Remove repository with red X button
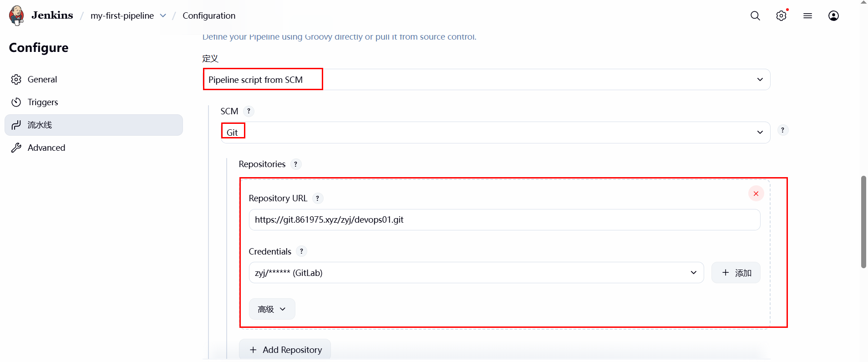The width and height of the screenshot is (868, 362). pos(756,194)
